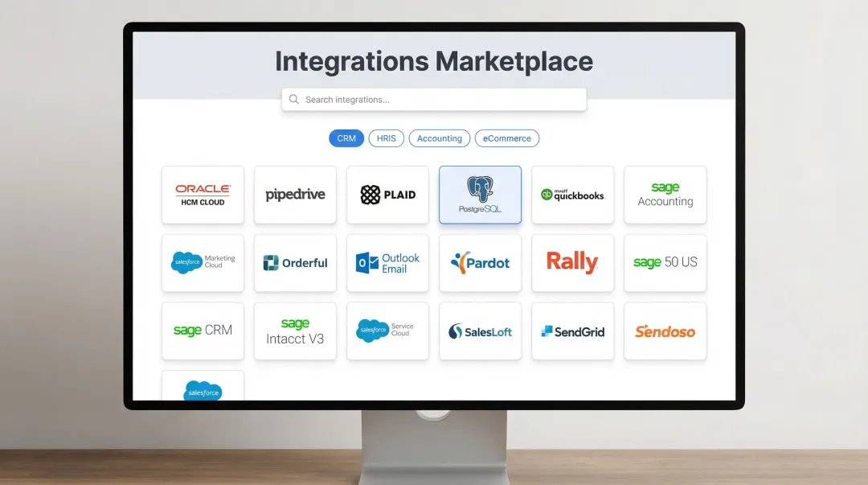Open the Oracle HCM Cloud integration

tap(203, 195)
